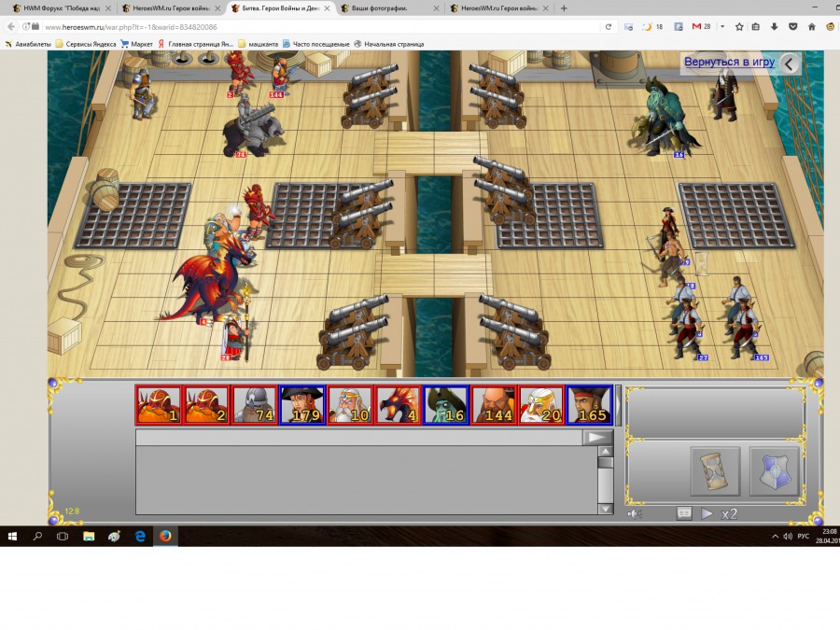Open 'Часто посещаемые' bookmark menu
Viewport: 840px width, 630px height.
tap(316, 44)
